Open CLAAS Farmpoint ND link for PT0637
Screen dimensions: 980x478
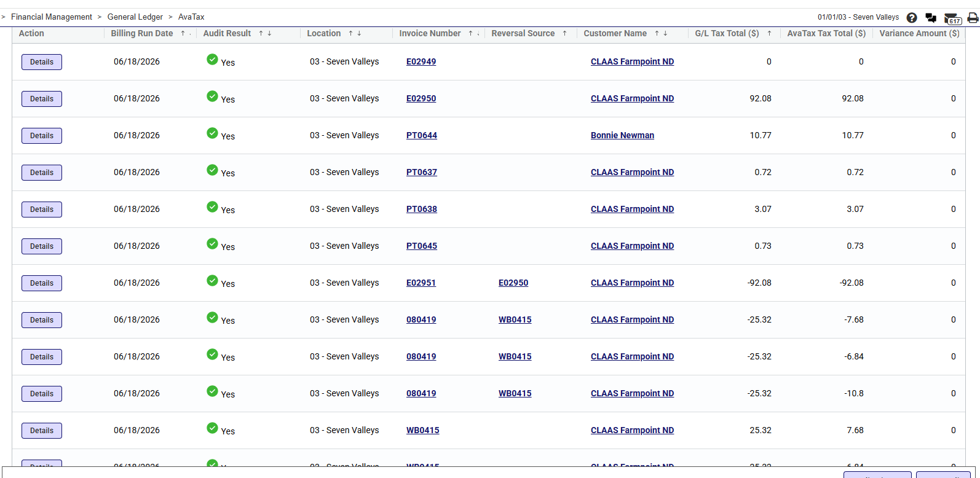pos(632,173)
